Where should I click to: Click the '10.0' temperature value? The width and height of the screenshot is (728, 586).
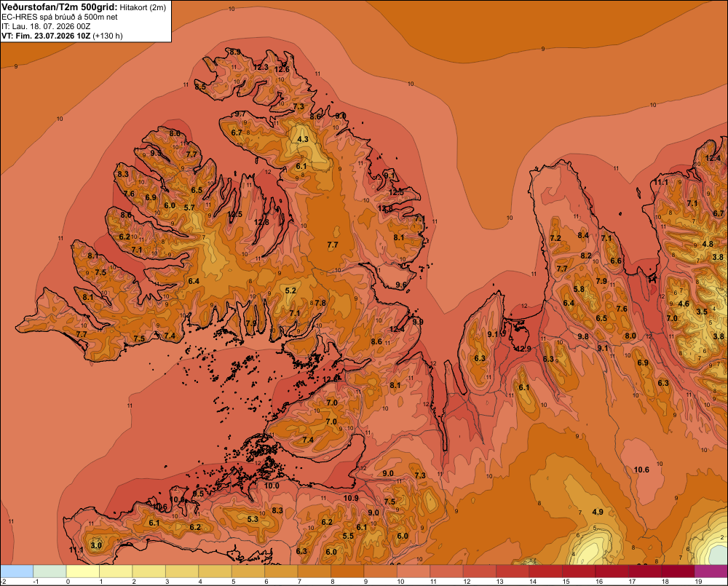click(272, 486)
